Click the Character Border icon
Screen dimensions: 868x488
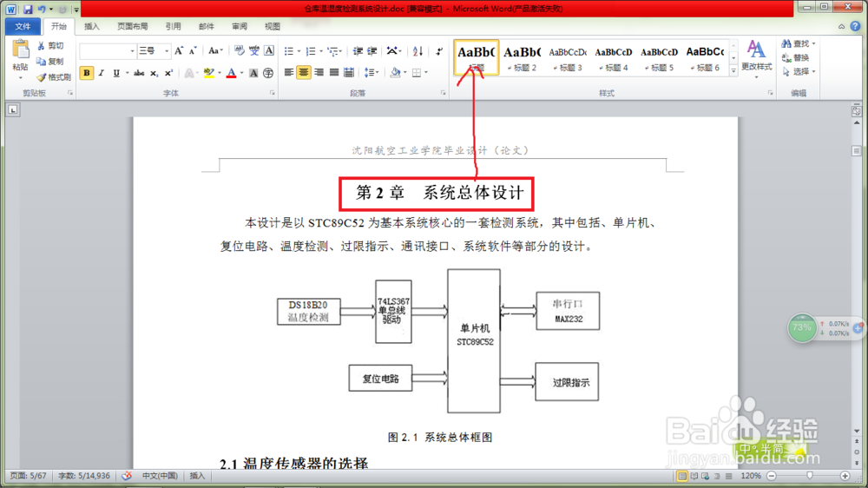(x=269, y=51)
